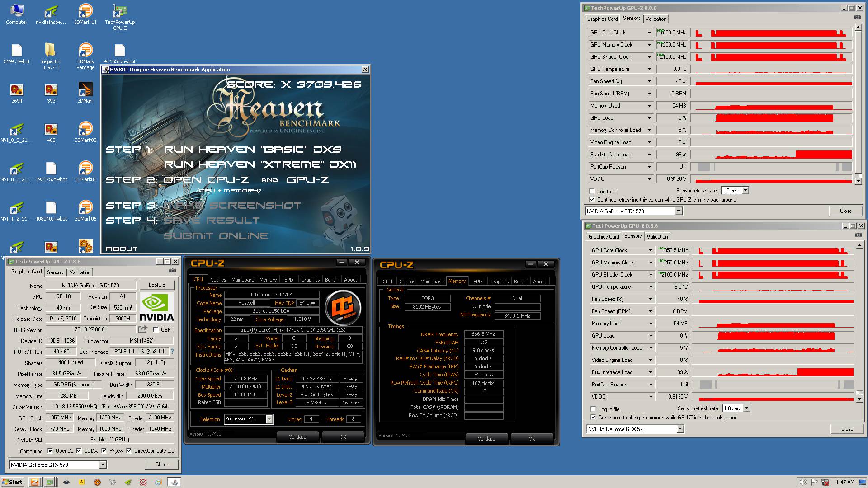Click Lookup button in GPU-Z

(157, 285)
